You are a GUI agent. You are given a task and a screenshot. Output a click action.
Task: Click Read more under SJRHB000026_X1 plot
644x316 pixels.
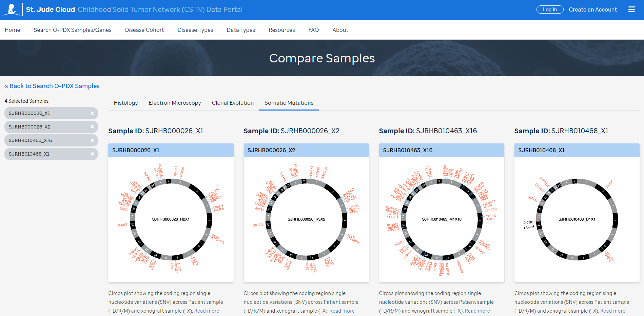point(207,311)
